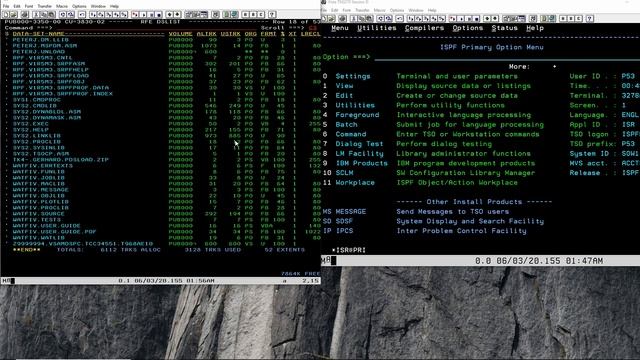640x360 pixels.
Task: Select ISPF option '0 Settings'
Action: tap(347, 76)
